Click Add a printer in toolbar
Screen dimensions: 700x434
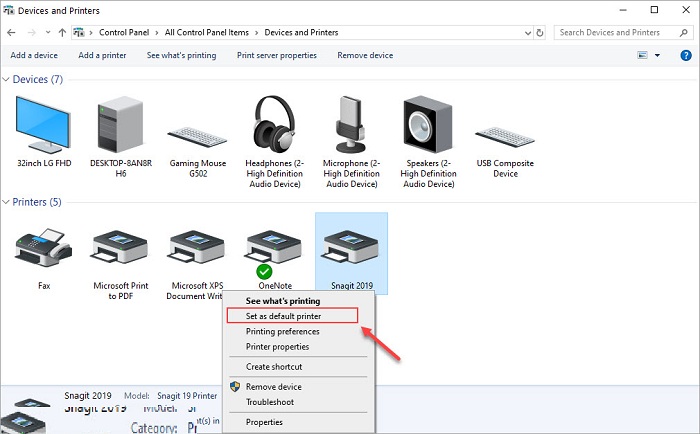click(102, 55)
